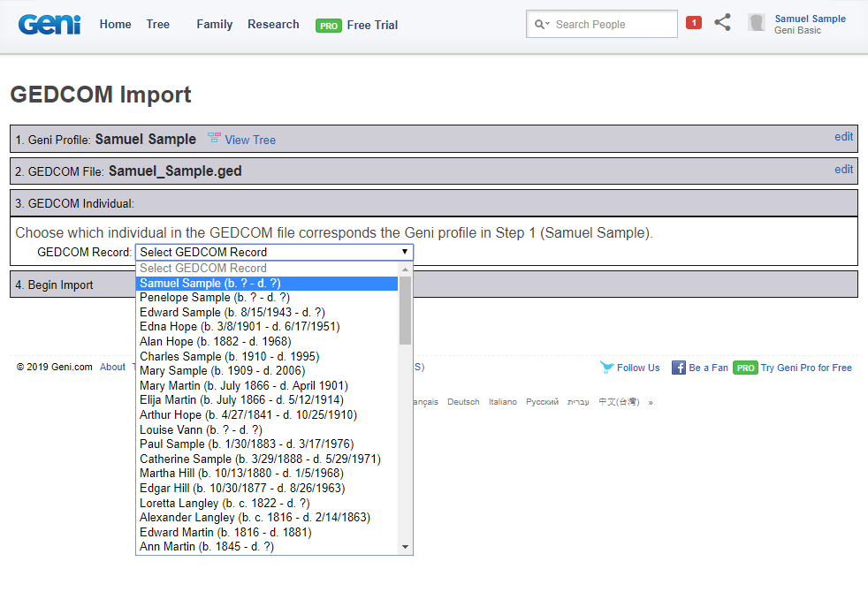Choose Arthur Hope b. 4/27/1841
The width and height of the screenshot is (868, 592).
click(266, 415)
